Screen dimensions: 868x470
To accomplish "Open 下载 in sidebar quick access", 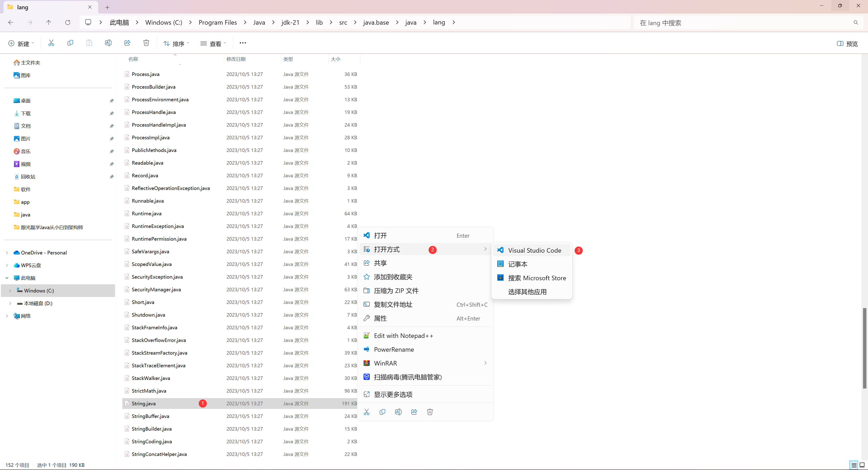I will coord(26,113).
